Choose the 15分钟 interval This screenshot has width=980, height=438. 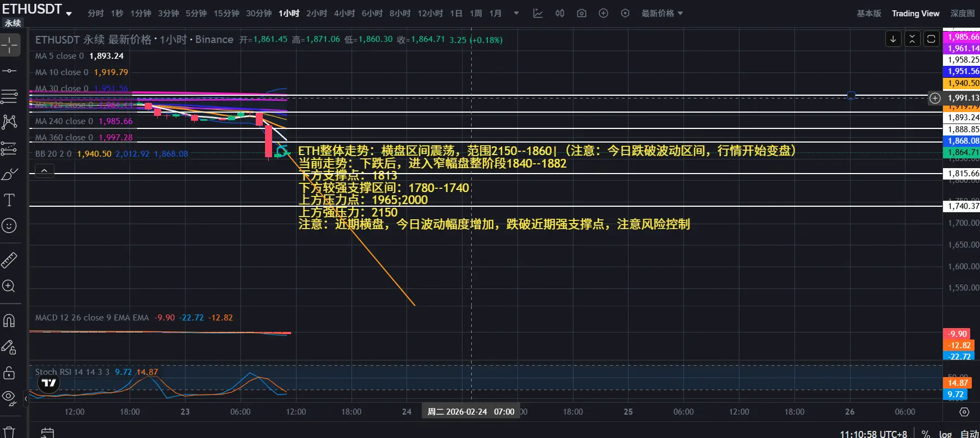226,13
